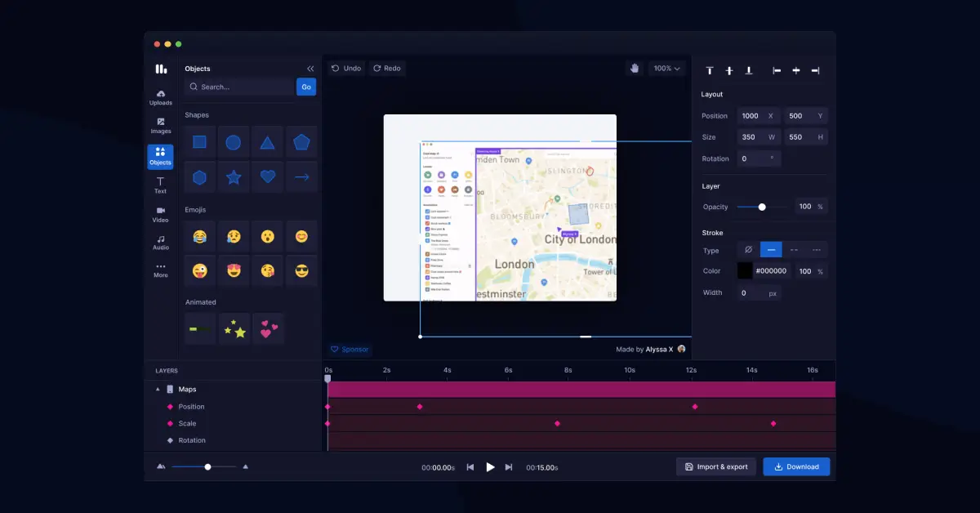This screenshot has height=513, width=980.
Task: Open the Text panel
Action: click(160, 184)
